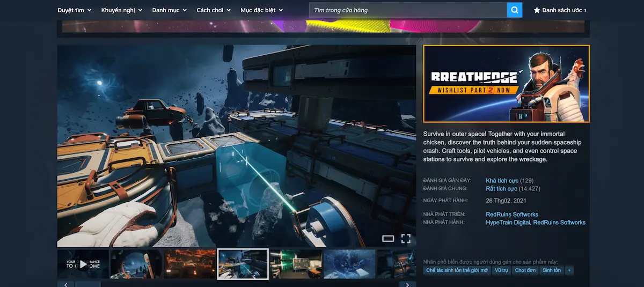Expand the Duyệt tìm dropdown menu
The image size is (644, 287).
[x=75, y=10]
